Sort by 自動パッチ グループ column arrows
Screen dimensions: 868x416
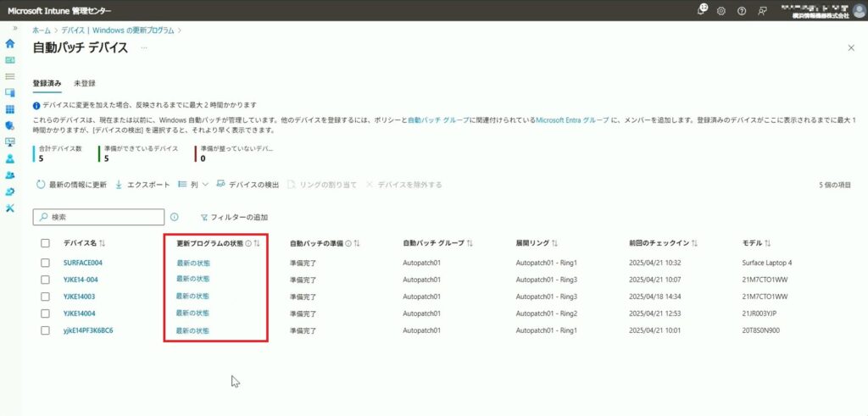470,243
